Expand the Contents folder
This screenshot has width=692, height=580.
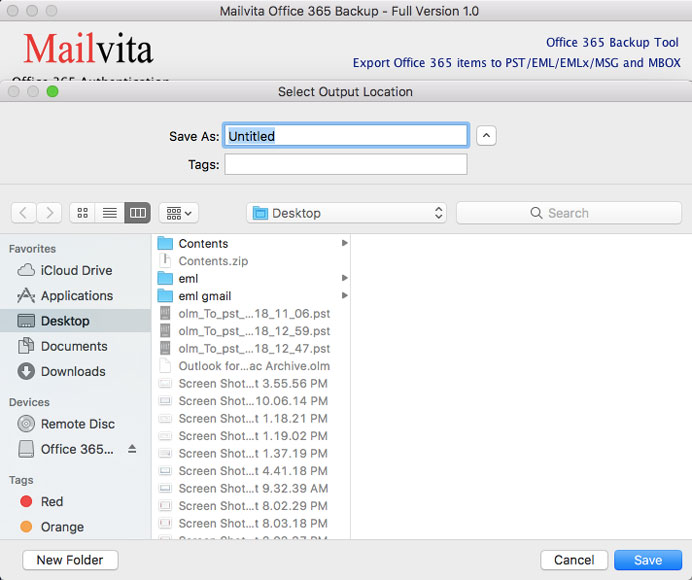coord(344,243)
